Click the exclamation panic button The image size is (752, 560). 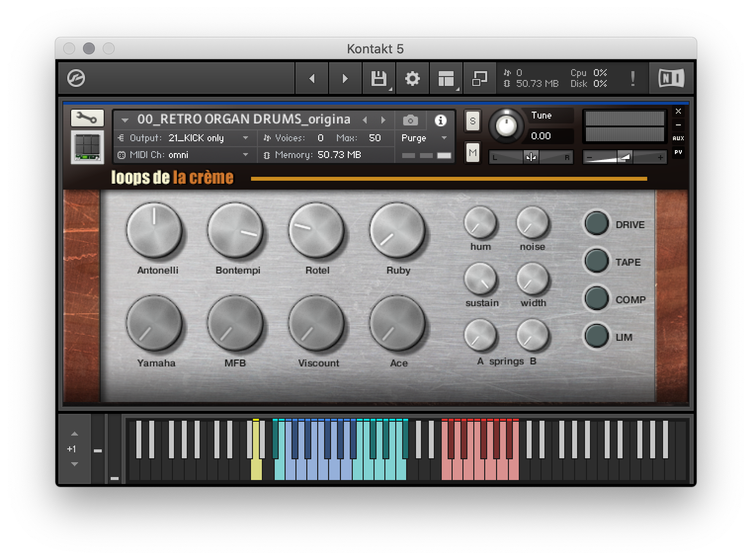633,78
